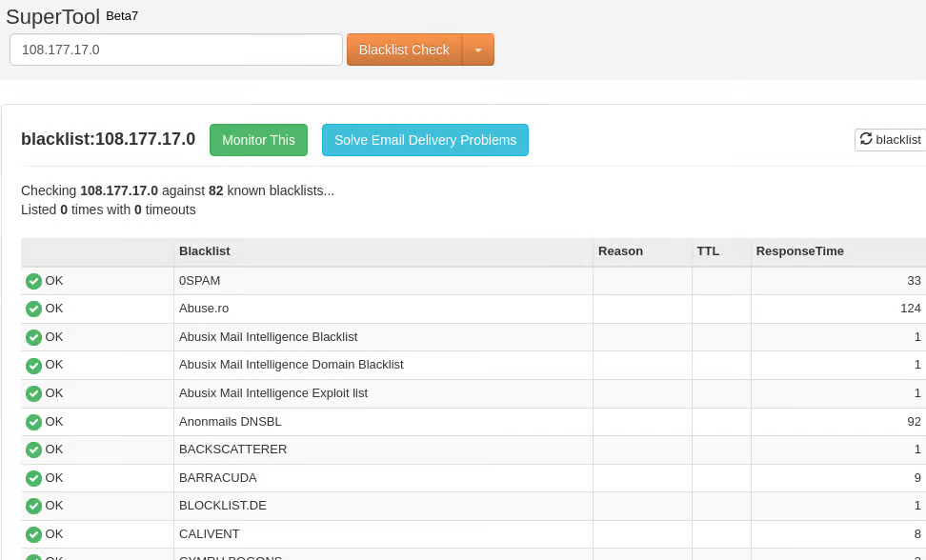Select the BACKSCATTERER entry
Screen dimensions: 926x560
click(232, 450)
